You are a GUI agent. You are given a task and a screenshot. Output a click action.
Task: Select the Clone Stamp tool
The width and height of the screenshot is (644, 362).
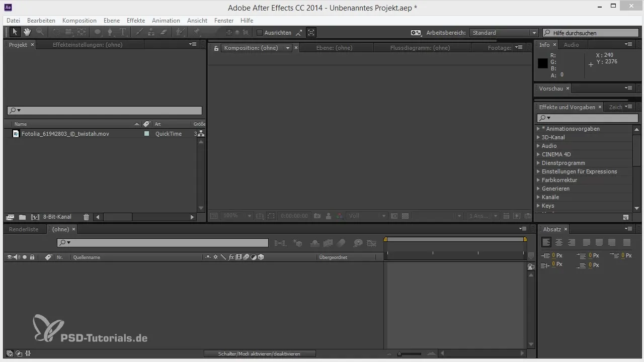click(x=151, y=32)
